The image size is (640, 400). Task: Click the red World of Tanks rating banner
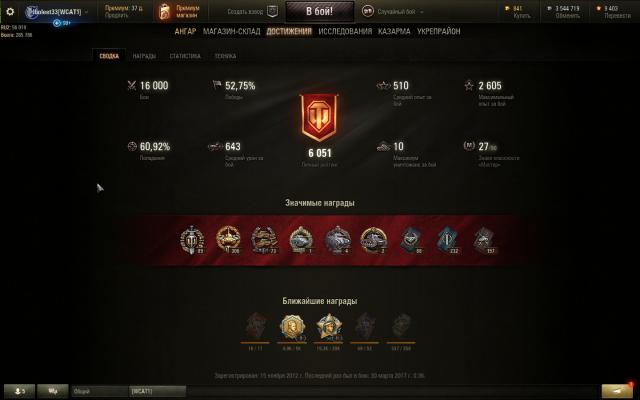tap(319, 118)
